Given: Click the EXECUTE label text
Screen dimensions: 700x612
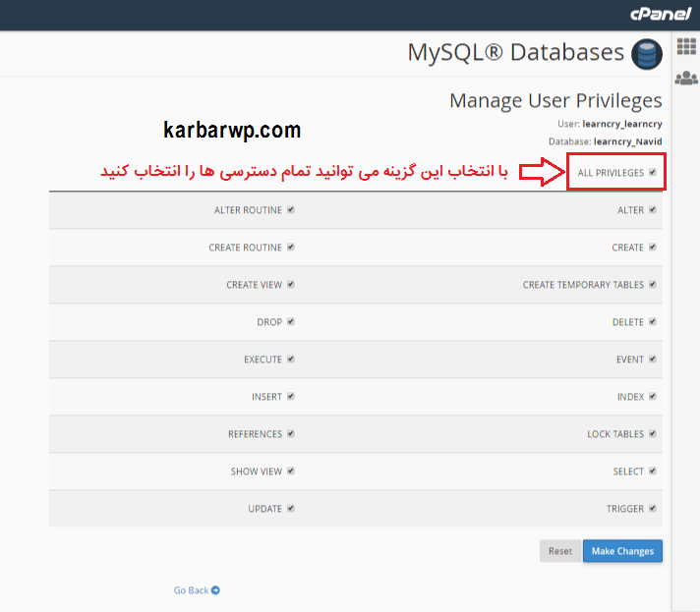Looking at the screenshot, I should pos(262,360).
